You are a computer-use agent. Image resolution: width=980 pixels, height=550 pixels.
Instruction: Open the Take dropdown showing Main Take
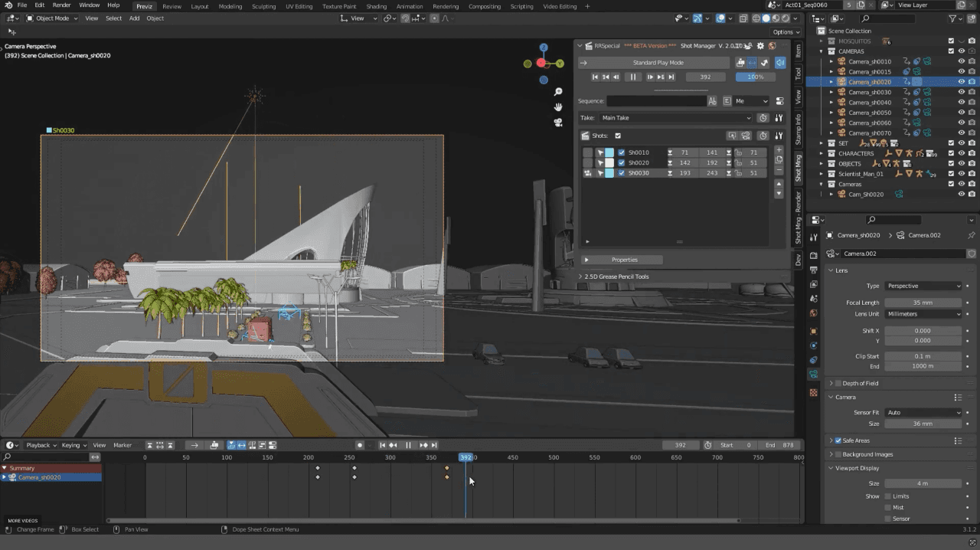click(675, 118)
